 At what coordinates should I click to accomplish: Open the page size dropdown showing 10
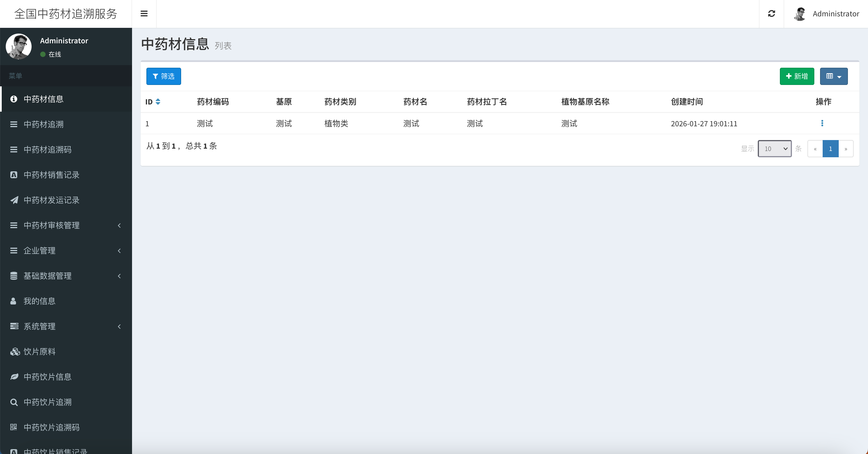774,149
